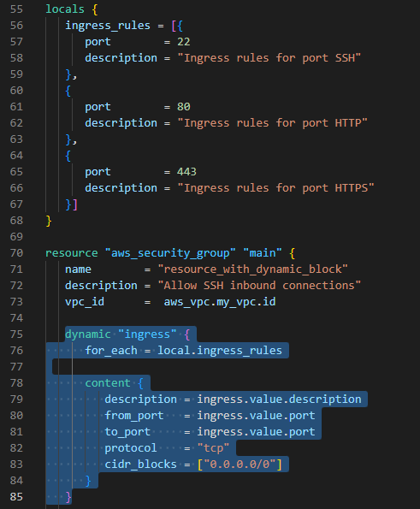This screenshot has width=420, height=509.
Task: Click local.ingress_rules reference on line 76
Action: 220,351
